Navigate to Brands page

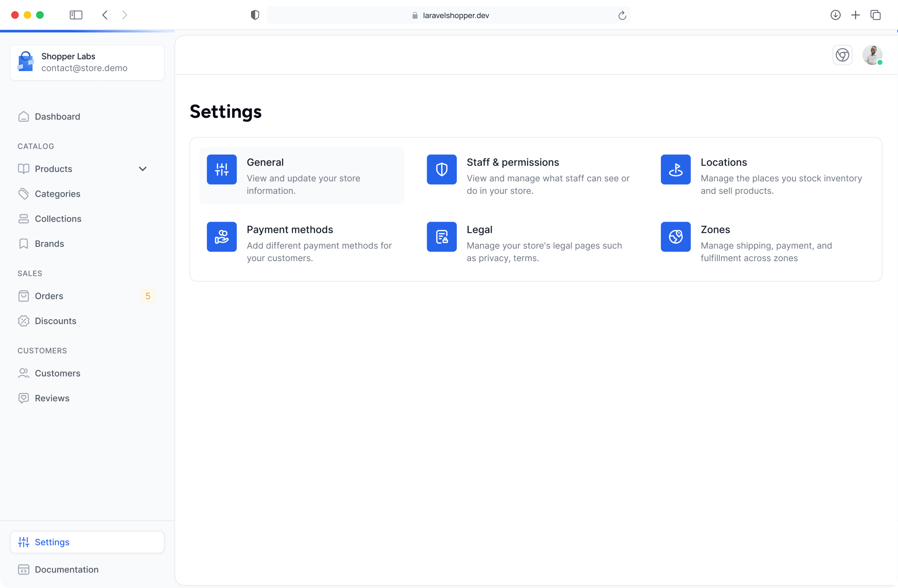[x=49, y=243]
